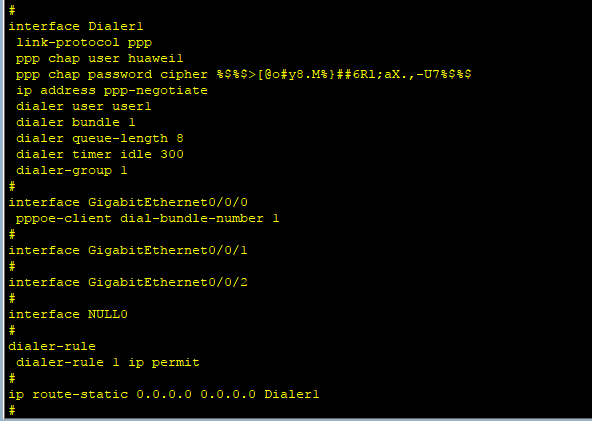Click 'interface GigabitEthernet0/0/0' line
This screenshot has width=592, height=421.
pos(128,202)
